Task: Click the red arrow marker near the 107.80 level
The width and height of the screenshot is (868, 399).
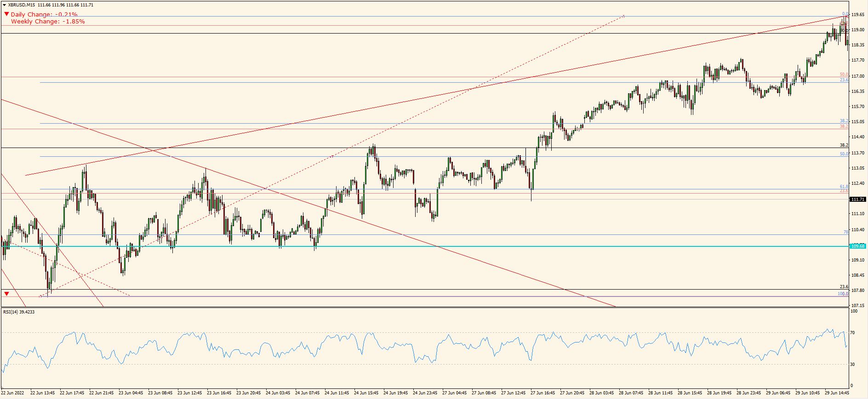Action: [6, 293]
